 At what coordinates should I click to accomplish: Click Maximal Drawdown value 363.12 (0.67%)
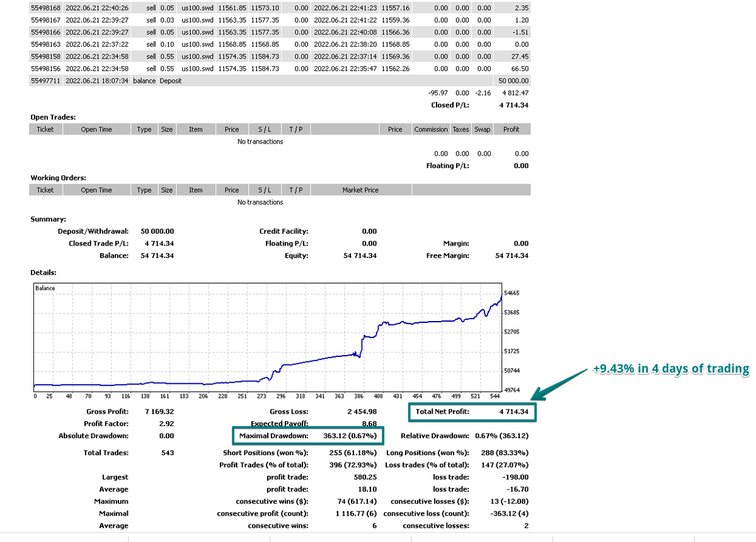pos(350,436)
